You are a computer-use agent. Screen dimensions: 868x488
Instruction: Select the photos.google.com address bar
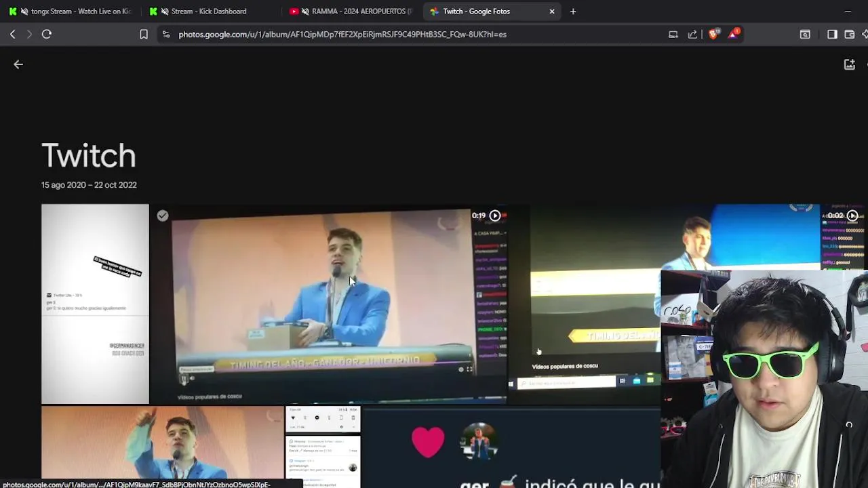pyautogui.click(x=342, y=34)
